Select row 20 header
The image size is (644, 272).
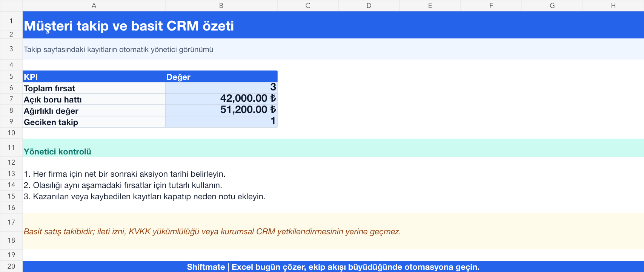(x=11, y=266)
